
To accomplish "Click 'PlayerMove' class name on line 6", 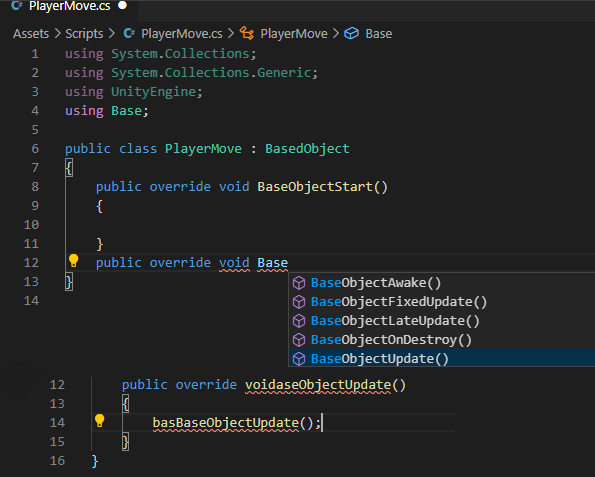I will [203, 148].
